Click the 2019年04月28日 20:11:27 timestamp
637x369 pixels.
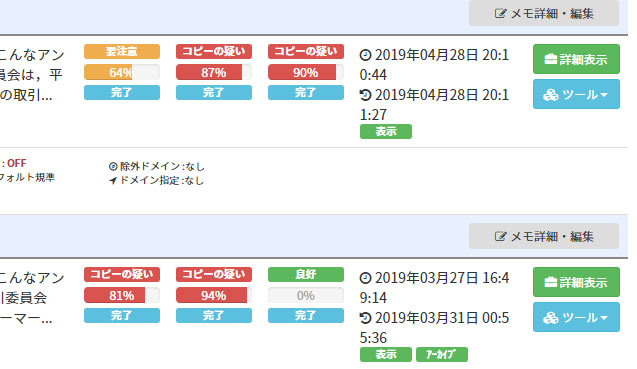coord(434,104)
